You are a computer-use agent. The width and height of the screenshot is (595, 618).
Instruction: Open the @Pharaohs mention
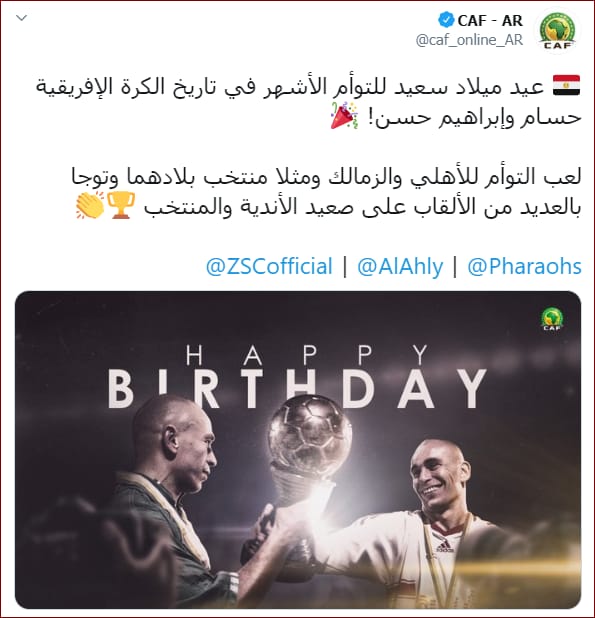(x=524, y=266)
